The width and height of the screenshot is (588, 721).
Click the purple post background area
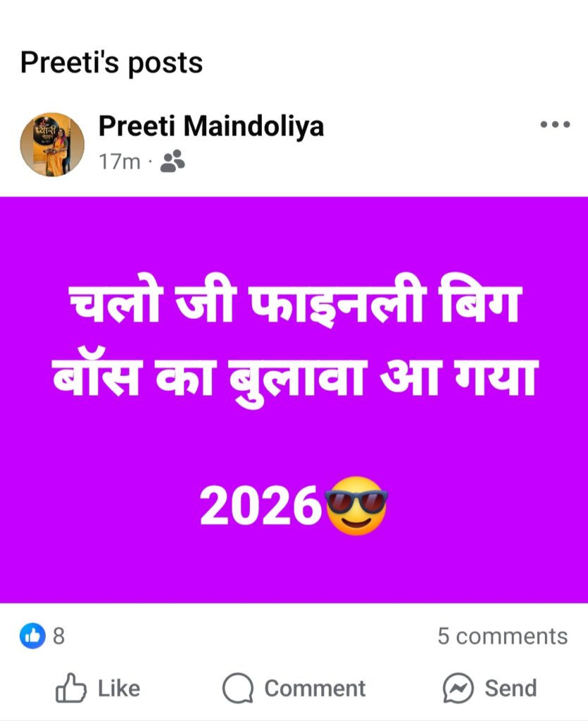coord(294,400)
